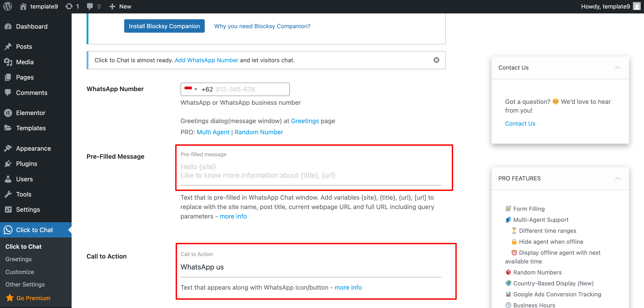Click the WordPress logo icon

point(8,6)
